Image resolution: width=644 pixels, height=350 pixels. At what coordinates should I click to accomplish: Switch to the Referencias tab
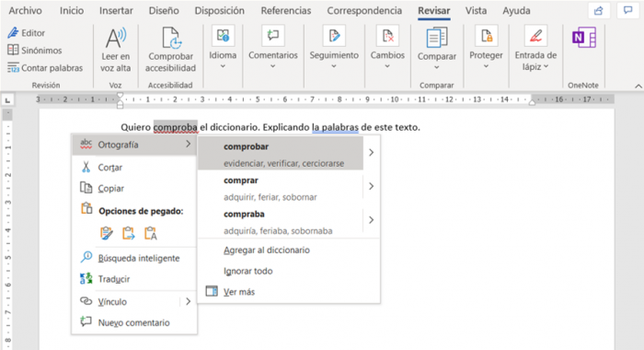point(286,11)
